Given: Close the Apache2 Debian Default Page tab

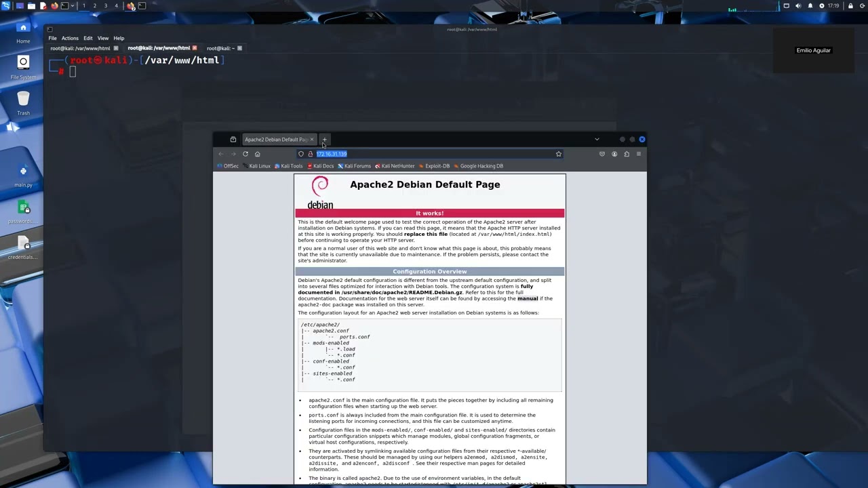Looking at the screenshot, I should point(312,140).
